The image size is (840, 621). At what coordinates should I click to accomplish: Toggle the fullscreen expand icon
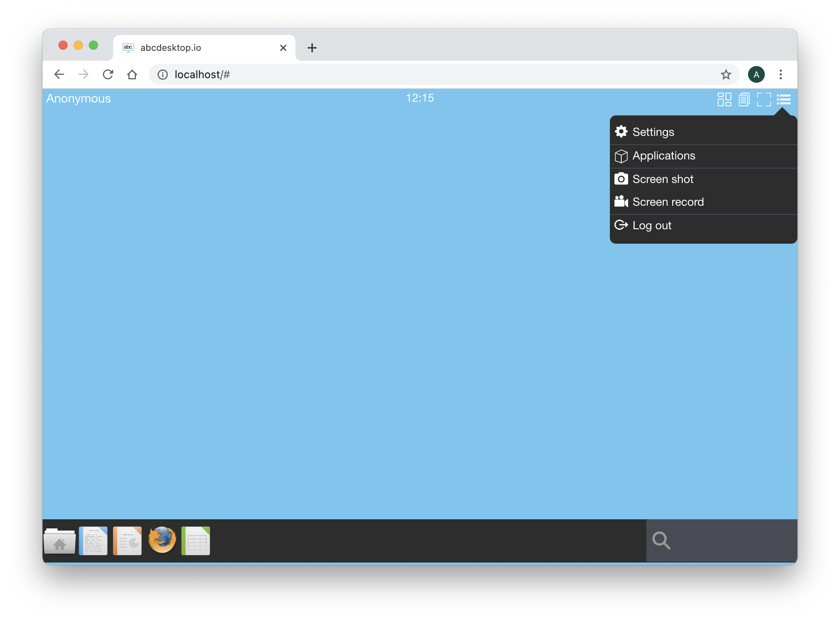point(764,98)
